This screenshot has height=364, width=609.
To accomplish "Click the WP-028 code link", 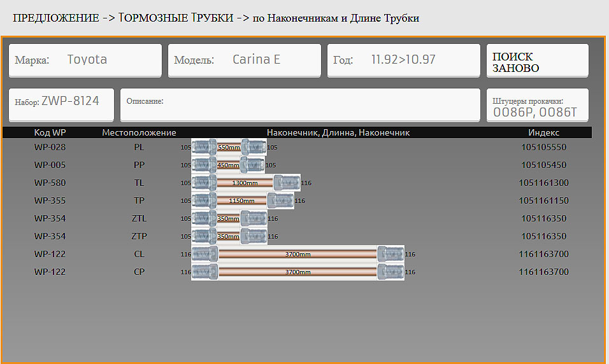I will coord(50,148).
